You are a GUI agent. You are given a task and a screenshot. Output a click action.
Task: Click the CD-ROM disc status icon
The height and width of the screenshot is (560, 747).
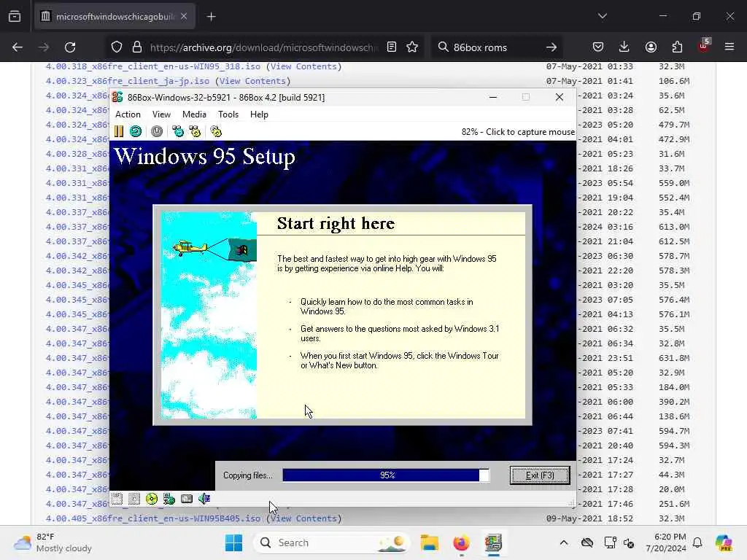click(152, 499)
